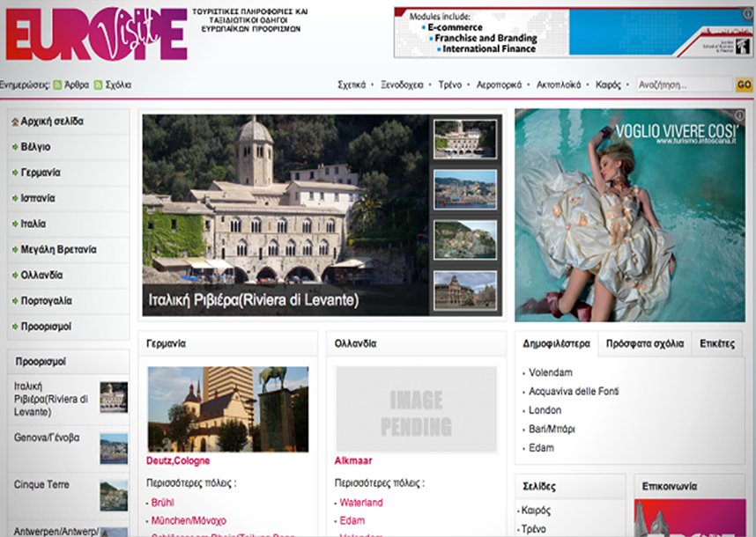Click the green arrow icon beside Ολλανδία

14,276
